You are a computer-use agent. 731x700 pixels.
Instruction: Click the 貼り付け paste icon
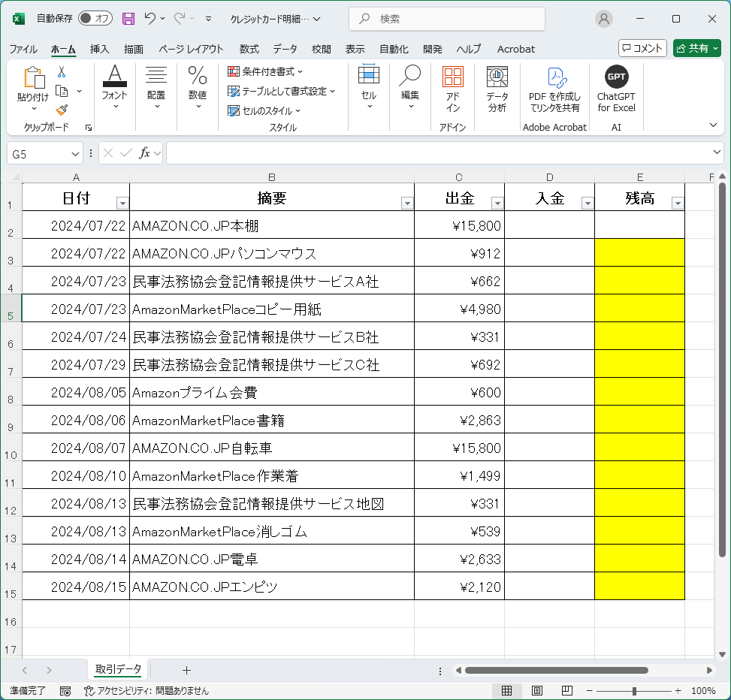tap(34, 78)
